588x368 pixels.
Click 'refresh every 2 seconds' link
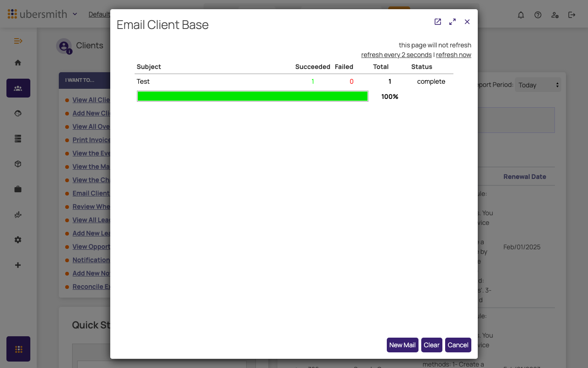click(x=396, y=55)
